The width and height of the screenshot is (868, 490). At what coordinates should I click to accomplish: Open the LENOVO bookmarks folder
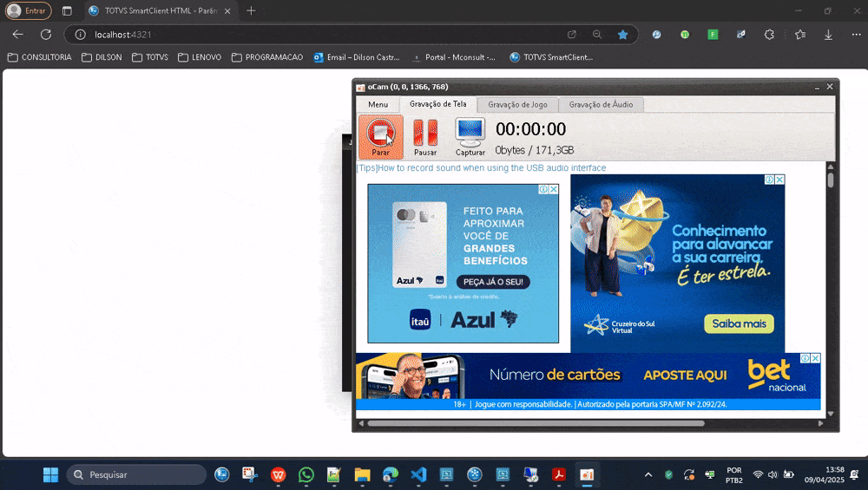click(200, 57)
